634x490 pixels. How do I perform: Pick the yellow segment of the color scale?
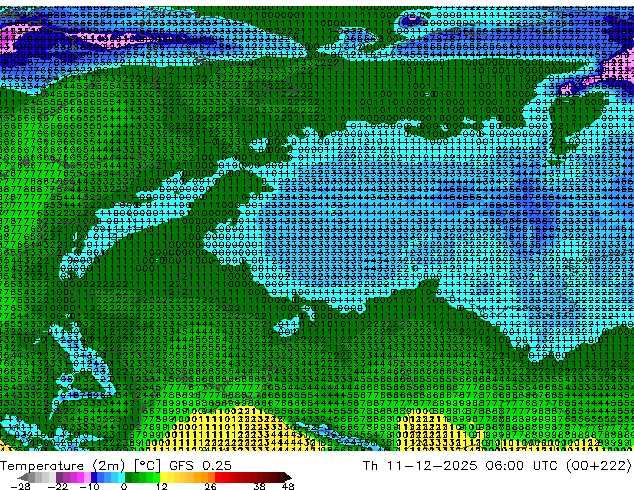click(163, 477)
